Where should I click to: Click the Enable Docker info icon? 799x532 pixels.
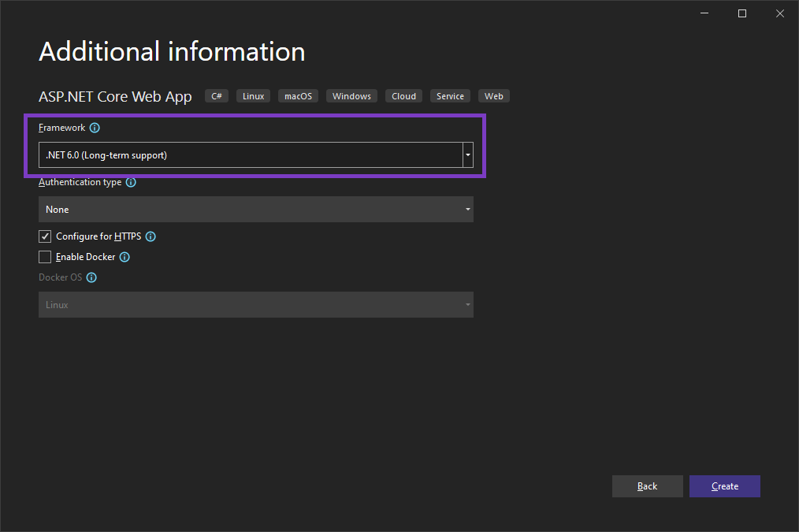coord(124,258)
